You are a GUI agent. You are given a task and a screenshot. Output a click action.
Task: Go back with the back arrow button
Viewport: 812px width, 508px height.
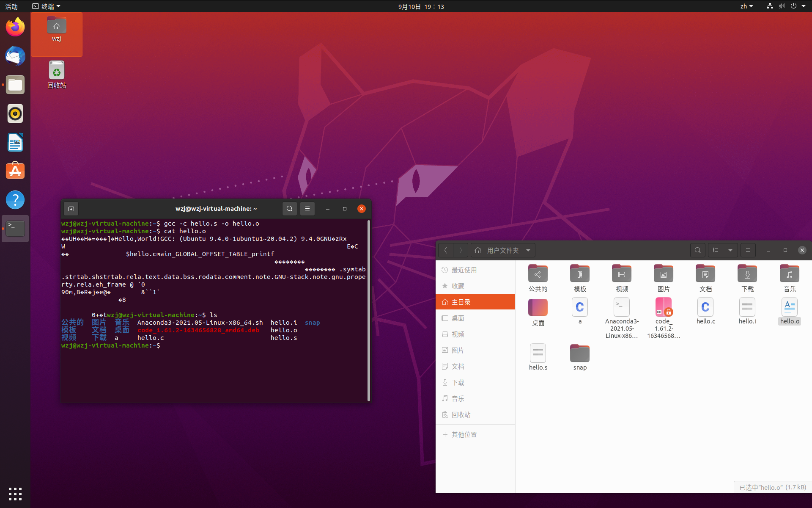[x=445, y=250]
